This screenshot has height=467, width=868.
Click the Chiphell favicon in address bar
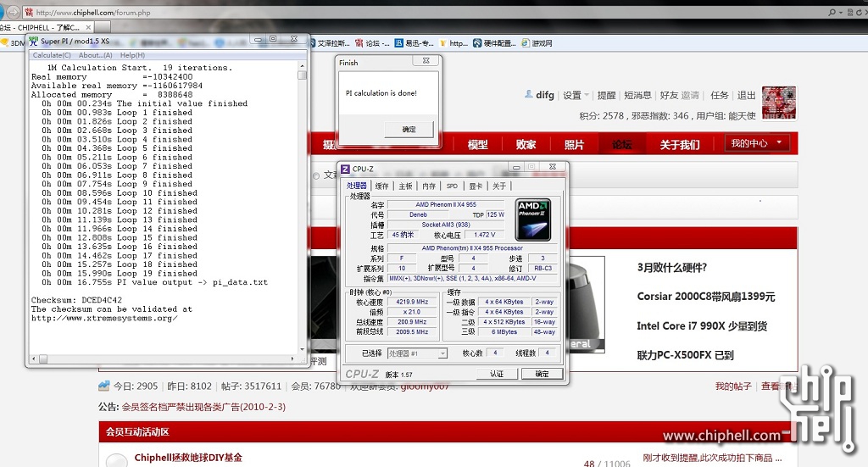click(x=29, y=12)
